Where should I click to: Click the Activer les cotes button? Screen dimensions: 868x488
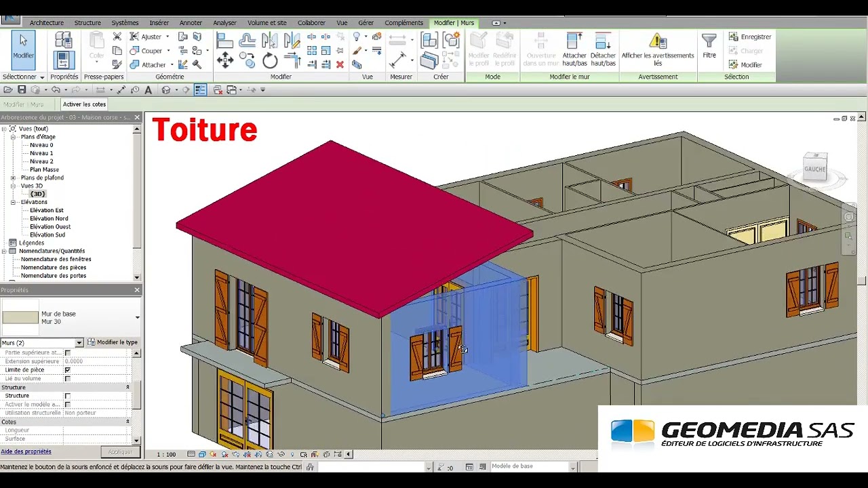(x=85, y=104)
